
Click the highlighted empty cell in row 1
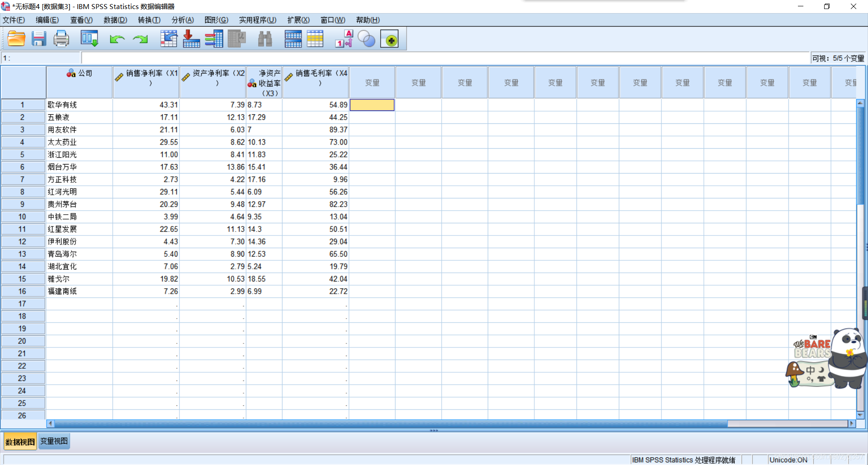pyautogui.click(x=372, y=105)
